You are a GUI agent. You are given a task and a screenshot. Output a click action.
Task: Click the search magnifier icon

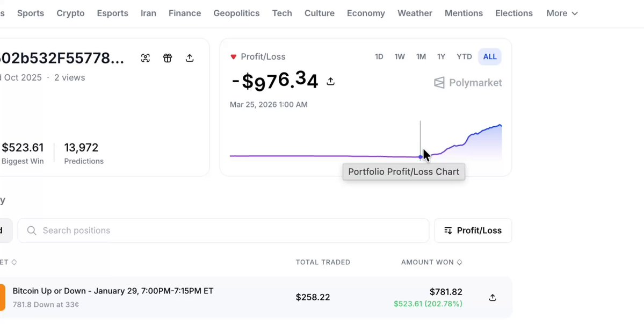pyautogui.click(x=32, y=231)
